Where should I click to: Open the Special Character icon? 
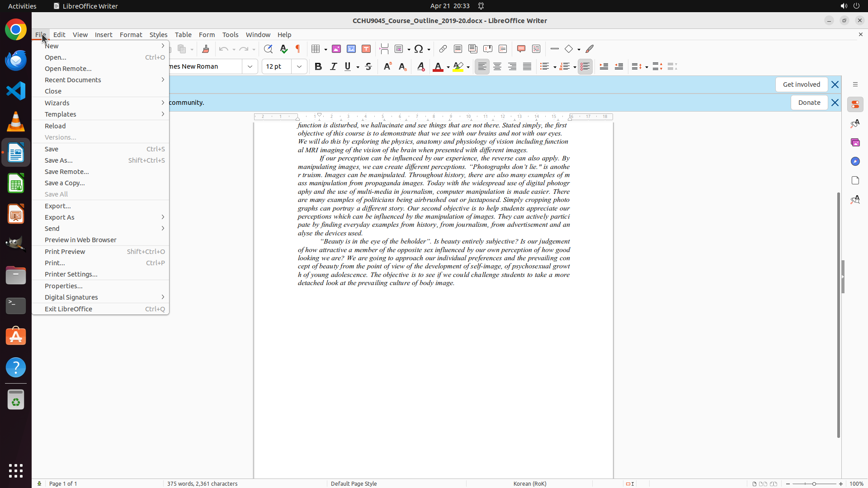(x=419, y=49)
